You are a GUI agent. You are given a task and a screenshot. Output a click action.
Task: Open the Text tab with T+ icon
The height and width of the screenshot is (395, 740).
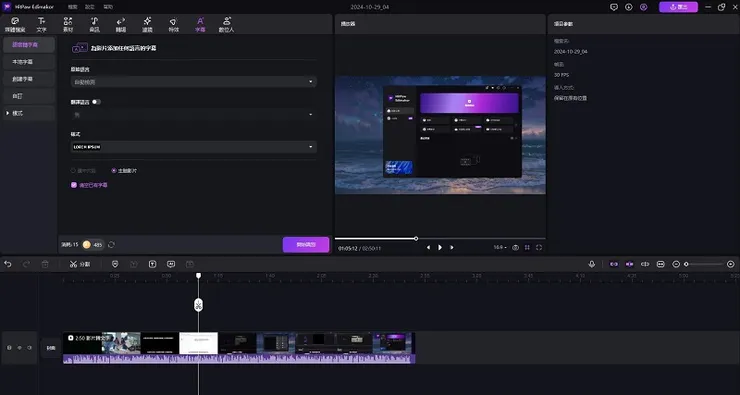(42, 24)
